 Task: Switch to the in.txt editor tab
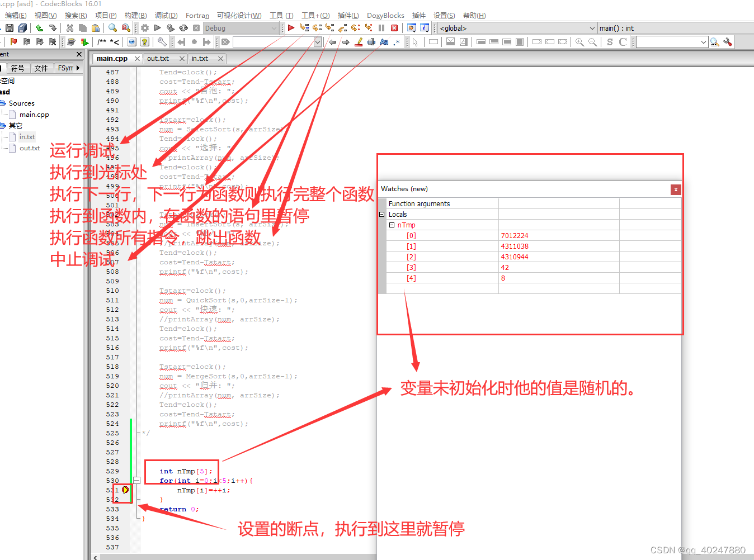tap(200, 58)
